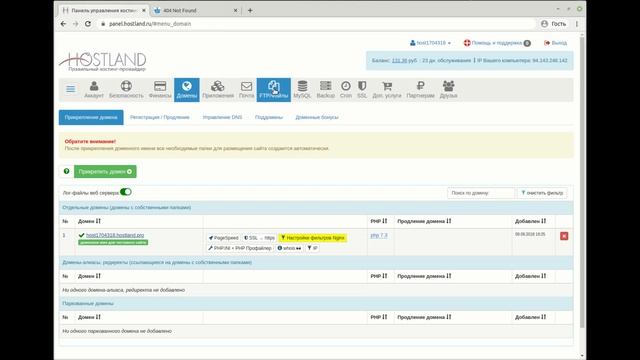Open the Приложения section
Screen dimensions: 640x360
tap(218, 90)
